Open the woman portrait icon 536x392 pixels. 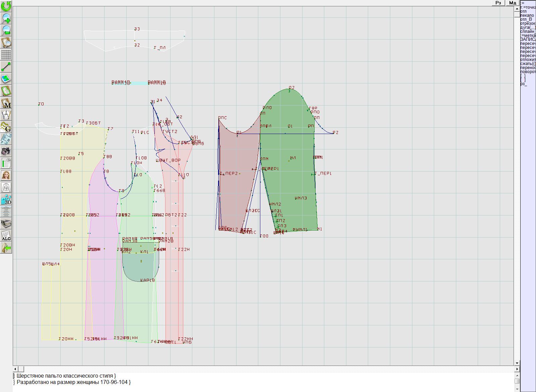tap(6, 175)
